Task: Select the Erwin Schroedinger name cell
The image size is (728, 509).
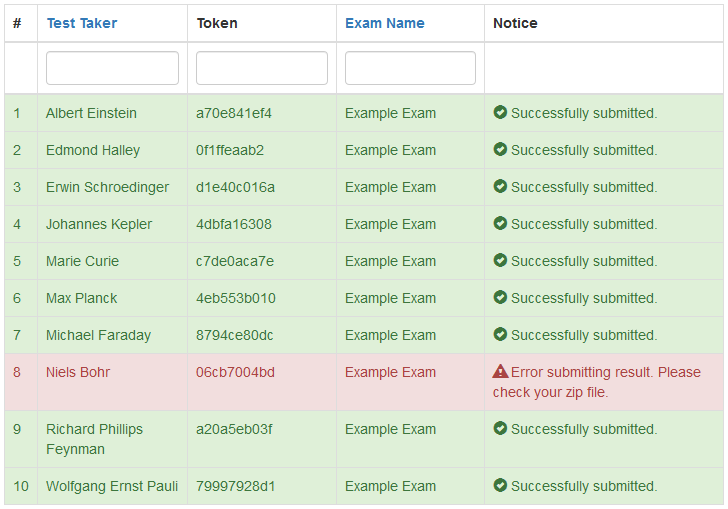Action: [x=107, y=187]
